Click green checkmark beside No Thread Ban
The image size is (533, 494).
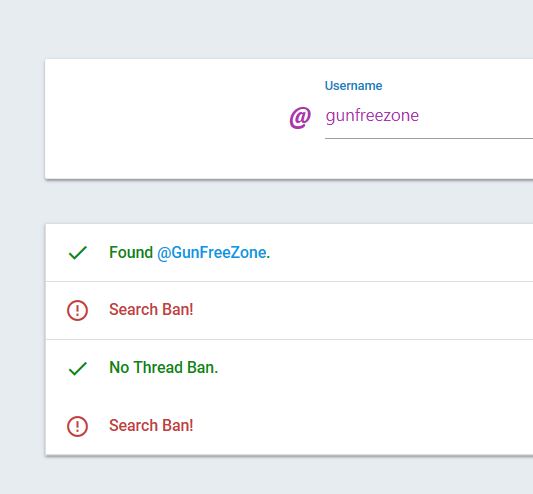(x=78, y=368)
